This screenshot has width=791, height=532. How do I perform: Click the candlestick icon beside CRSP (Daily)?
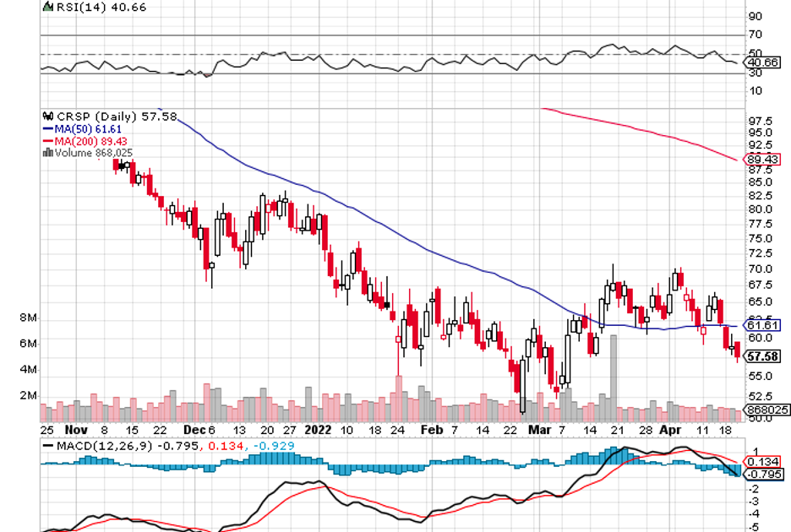tap(46, 116)
